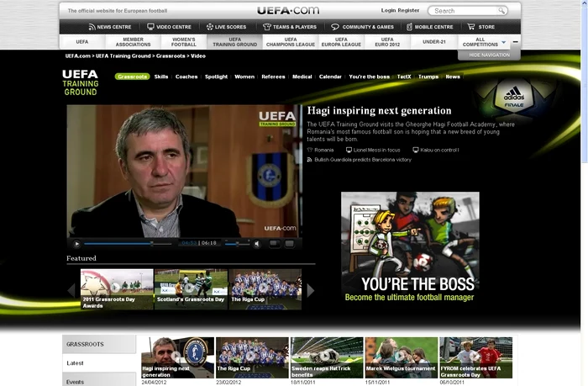Open the Calendar section
The image size is (588, 386).
330,77
